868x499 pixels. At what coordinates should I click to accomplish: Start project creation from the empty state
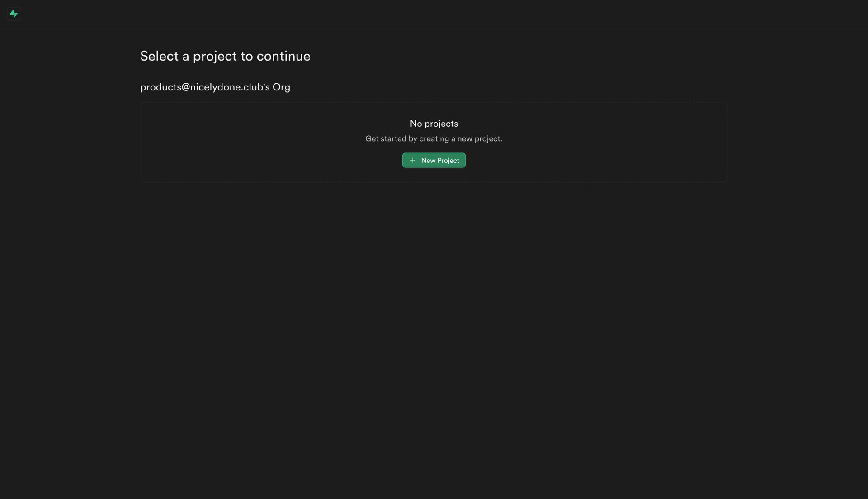coord(434,160)
